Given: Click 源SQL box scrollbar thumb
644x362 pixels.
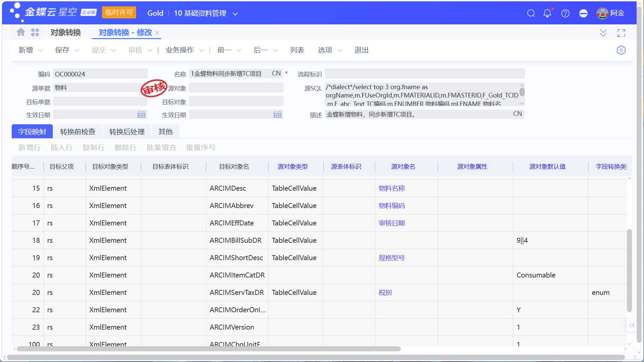Looking at the screenshot, I should coord(522,92).
